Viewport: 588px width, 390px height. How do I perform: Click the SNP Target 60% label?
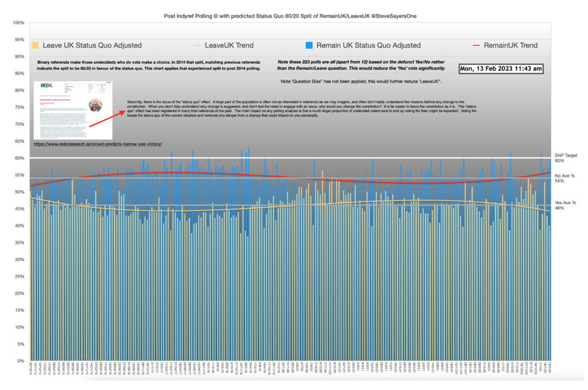566,158
